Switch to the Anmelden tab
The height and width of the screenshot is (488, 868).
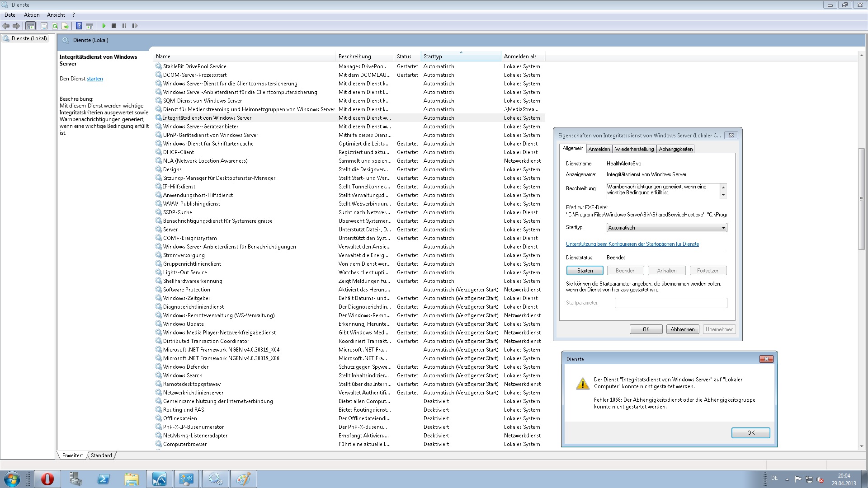[599, 149]
